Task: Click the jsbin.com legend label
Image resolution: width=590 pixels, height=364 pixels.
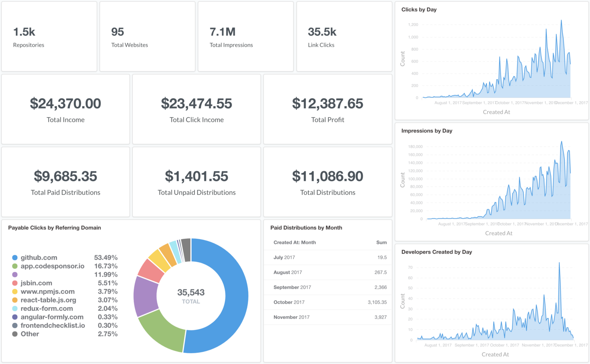Action: point(36,283)
